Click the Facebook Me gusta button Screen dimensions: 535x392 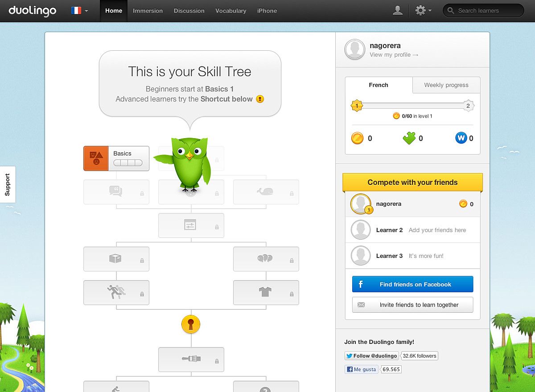tap(362, 369)
